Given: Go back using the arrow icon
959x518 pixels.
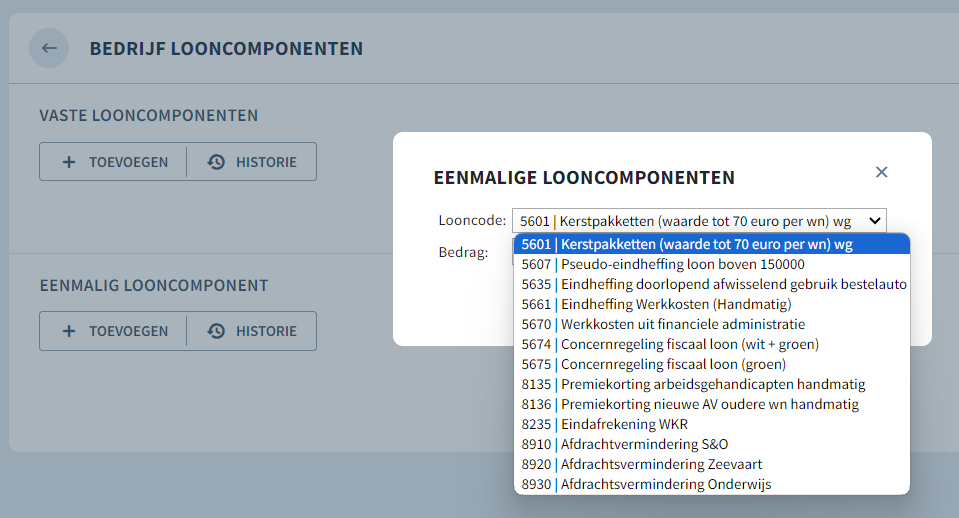Looking at the screenshot, I should (49, 48).
